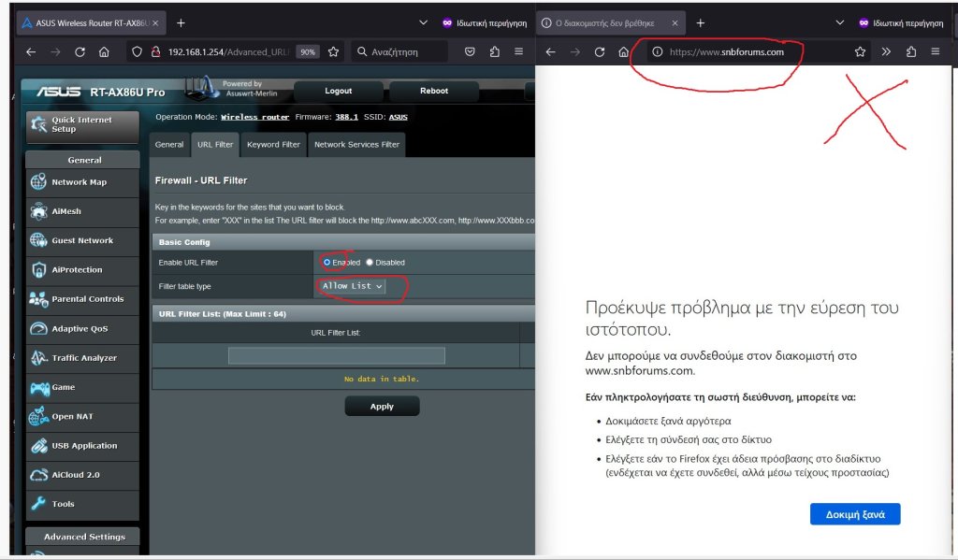Open Network Map from sidebar
Screen dimensions: 958x560
tap(82, 182)
